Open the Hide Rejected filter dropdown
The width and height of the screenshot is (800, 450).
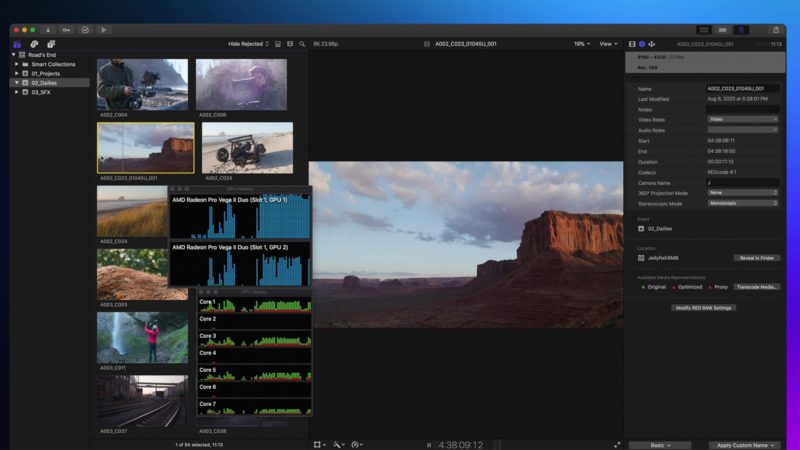pos(248,44)
